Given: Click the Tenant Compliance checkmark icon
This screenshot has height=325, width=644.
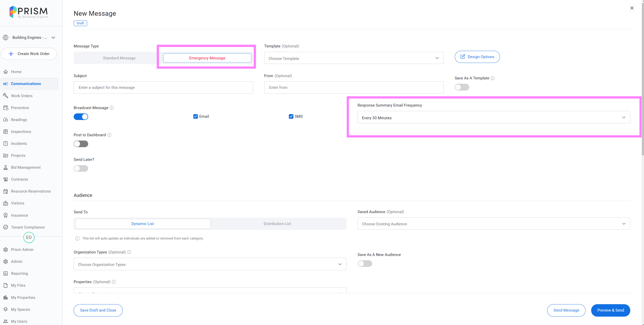Looking at the screenshot, I should (x=6, y=227).
